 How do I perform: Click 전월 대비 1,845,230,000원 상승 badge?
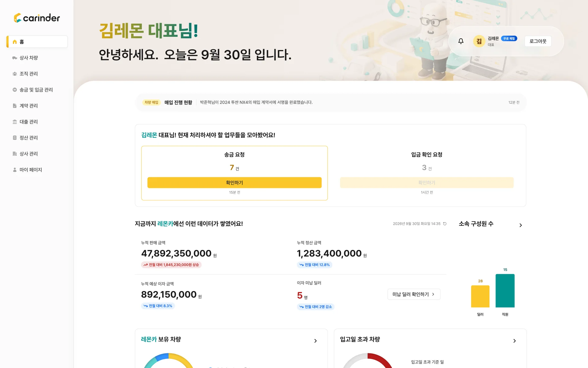pos(171,265)
